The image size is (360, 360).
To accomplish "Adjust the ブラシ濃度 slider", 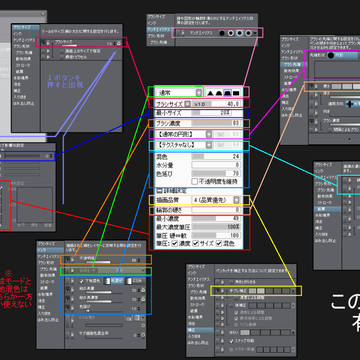I will [216, 123].
